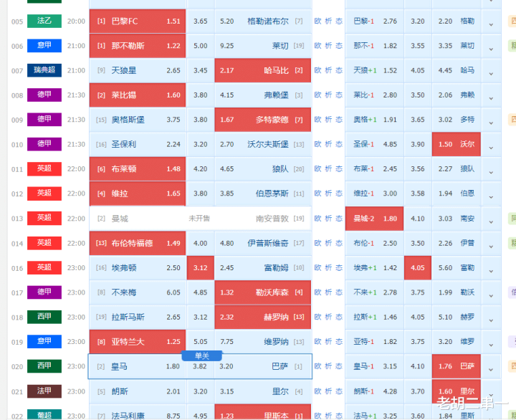
Task: Expand details chevron for match 016
Action: [x=491, y=271]
